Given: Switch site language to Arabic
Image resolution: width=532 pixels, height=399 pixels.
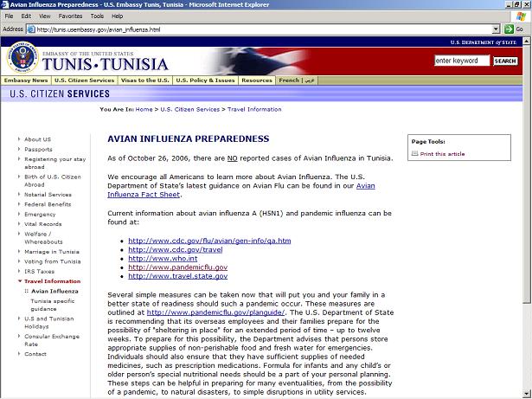Looking at the screenshot, I should pyautogui.click(x=310, y=80).
